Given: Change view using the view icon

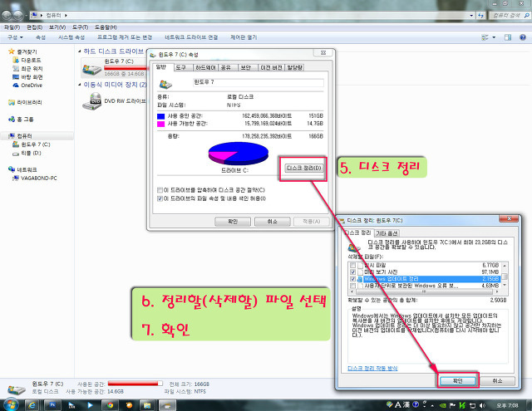Looking at the screenshot, I should pyautogui.click(x=485, y=37).
